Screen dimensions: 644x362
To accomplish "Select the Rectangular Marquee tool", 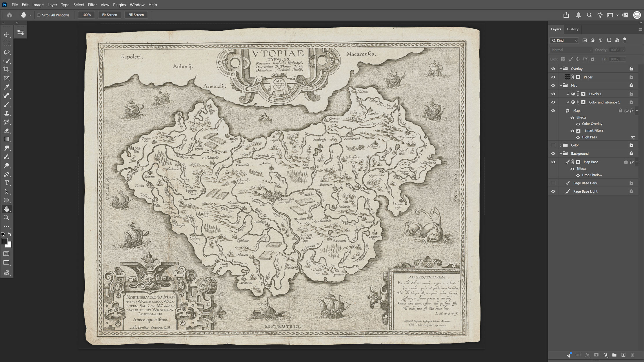I will pos(6,43).
